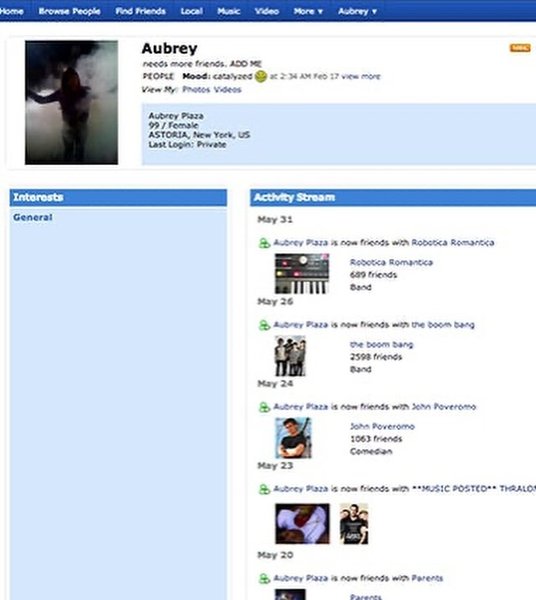The image size is (536, 600).
Task: Open the Videos link
Action: [x=227, y=90]
